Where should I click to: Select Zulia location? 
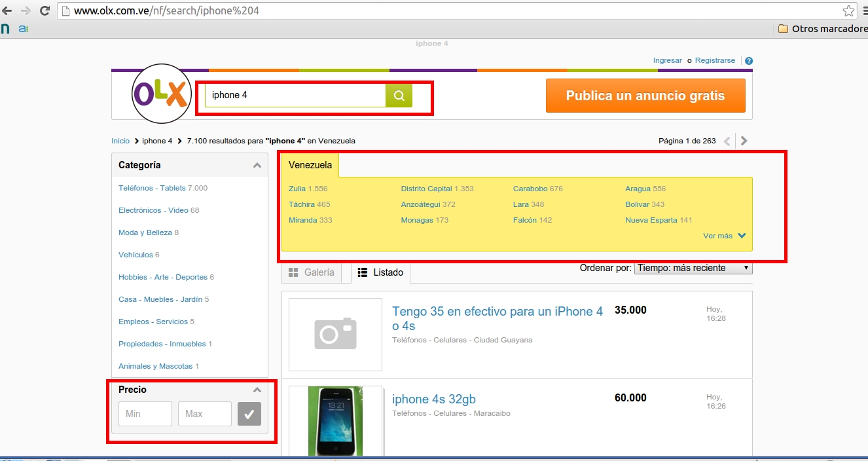[297, 189]
